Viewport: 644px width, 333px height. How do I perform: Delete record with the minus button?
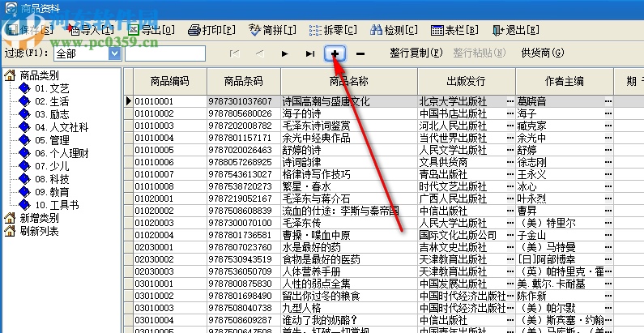point(360,53)
